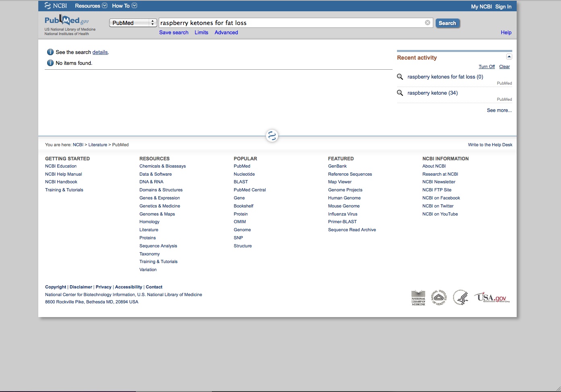The height and width of the screenshot is (392, 561).
Task: Expand the Resources menu
Action: coord(91,6)
